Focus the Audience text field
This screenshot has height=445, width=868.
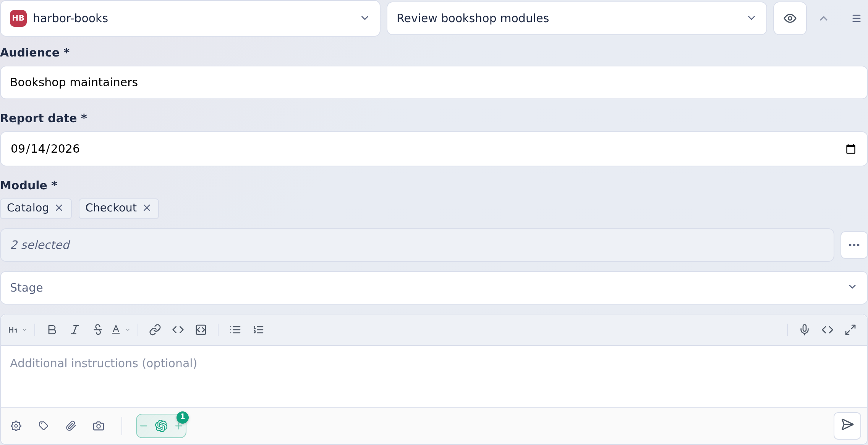pyautogui.click(x=434, y=82)
